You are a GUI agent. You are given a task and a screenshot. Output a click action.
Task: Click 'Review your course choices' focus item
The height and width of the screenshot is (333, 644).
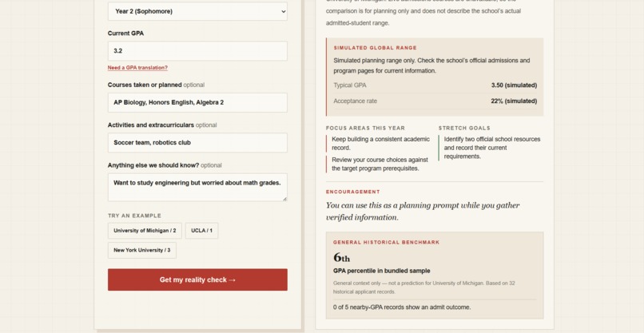[x=380, y=165]
